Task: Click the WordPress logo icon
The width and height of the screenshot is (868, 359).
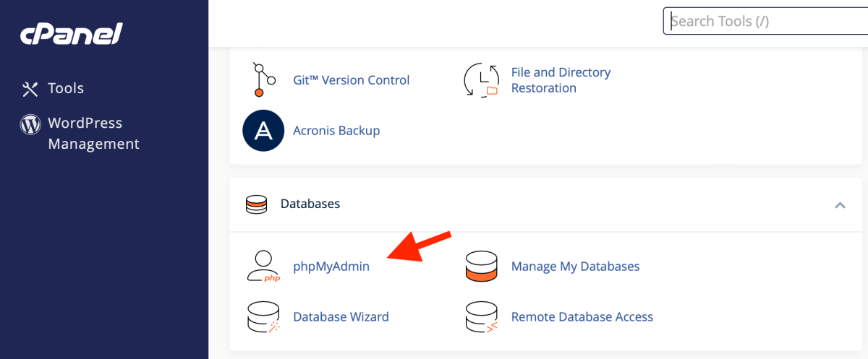Action: 30,124
